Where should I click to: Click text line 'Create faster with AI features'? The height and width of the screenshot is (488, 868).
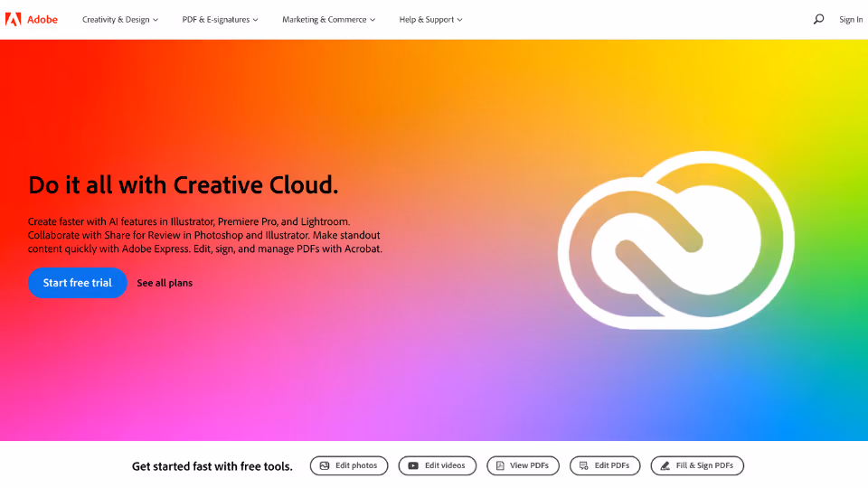(189, 221)
